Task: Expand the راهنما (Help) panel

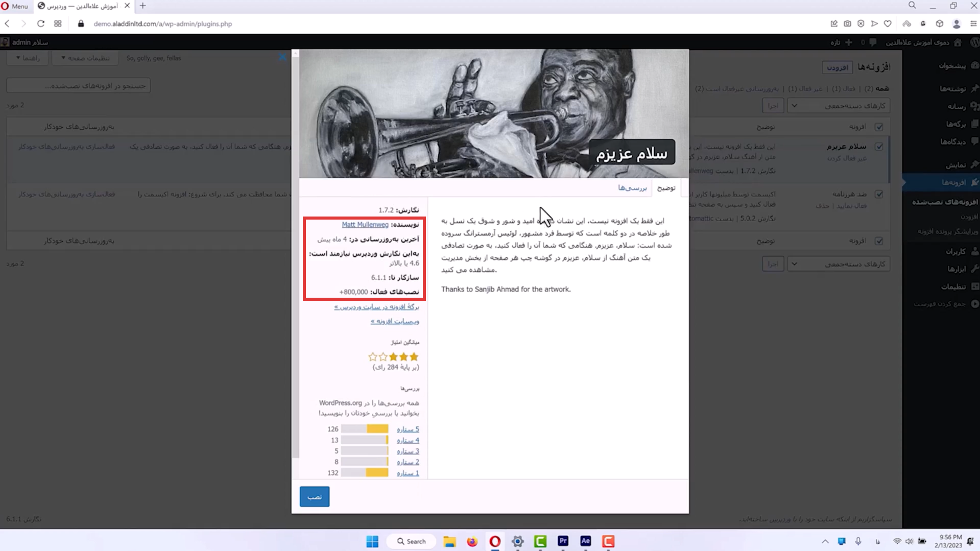Action: click(x=28, y=58)
